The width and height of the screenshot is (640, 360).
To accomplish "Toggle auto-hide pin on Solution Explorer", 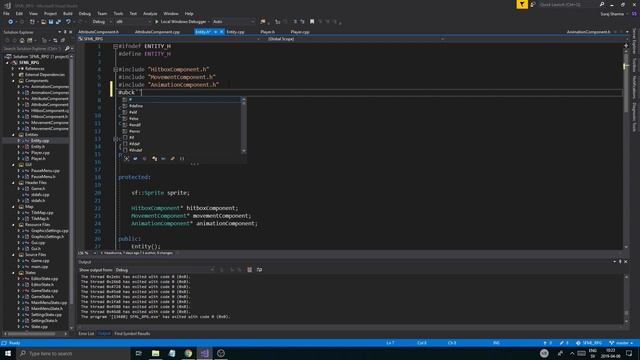I will click(x=65, y=32).
